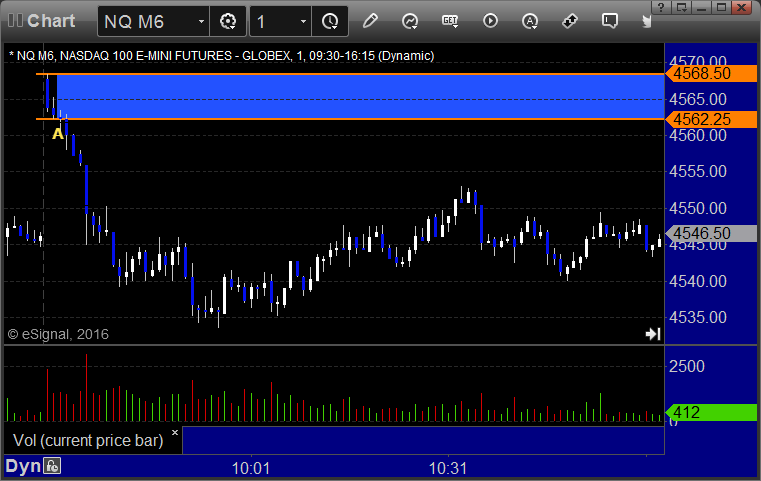761x481 pixels.
Task: Expand the interval '1' dropdown
Action: [303, 21]
